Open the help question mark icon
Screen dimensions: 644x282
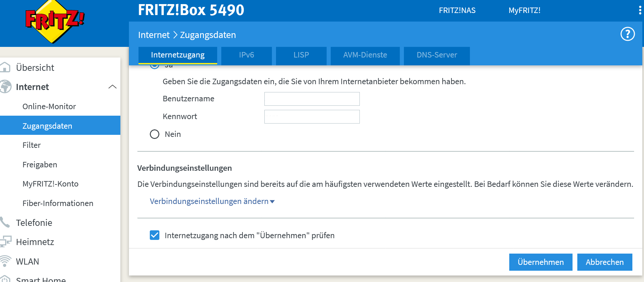[628, 34]
